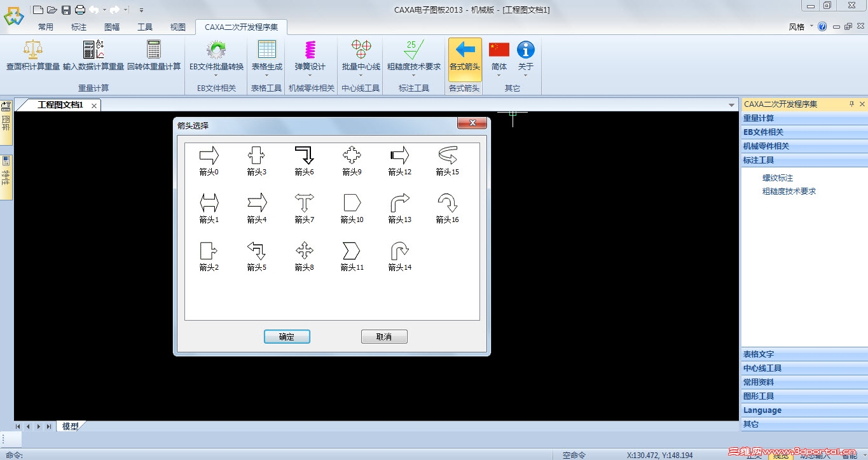Select arrow style 箭头1
This screenshot has width=868, height=460.
(209, 208)
